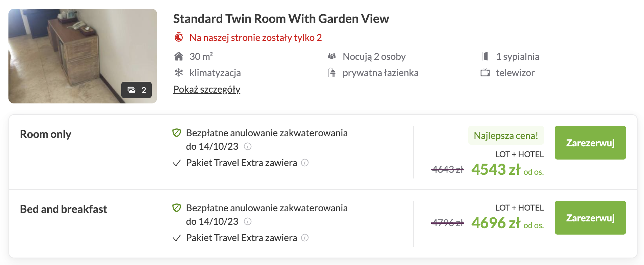
Task: Click the photo counter icon on room image
Action: (x=137, y=90)
